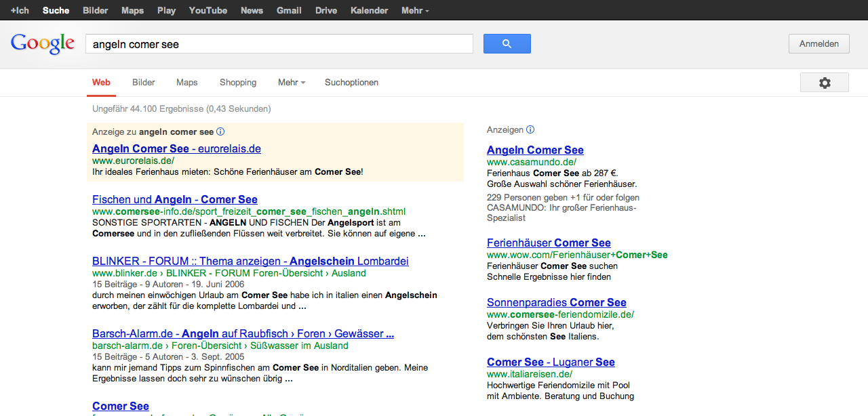Open the settings gear menu
The image size is (868, 416).
tap(824, 83)
